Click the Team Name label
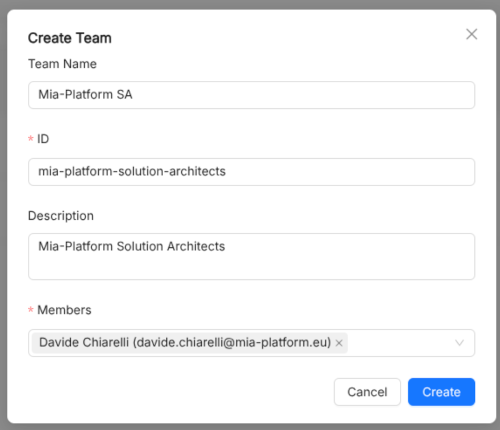 pyautogui.click(x=62, y=64)
